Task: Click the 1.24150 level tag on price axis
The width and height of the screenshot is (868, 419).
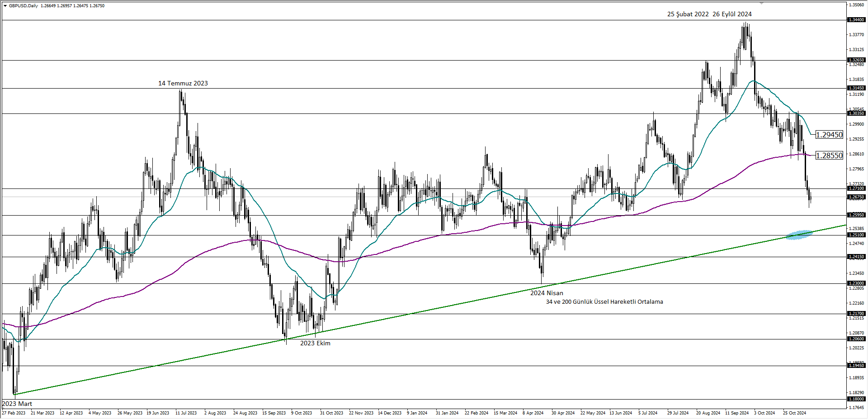Action: coord(856,257)
